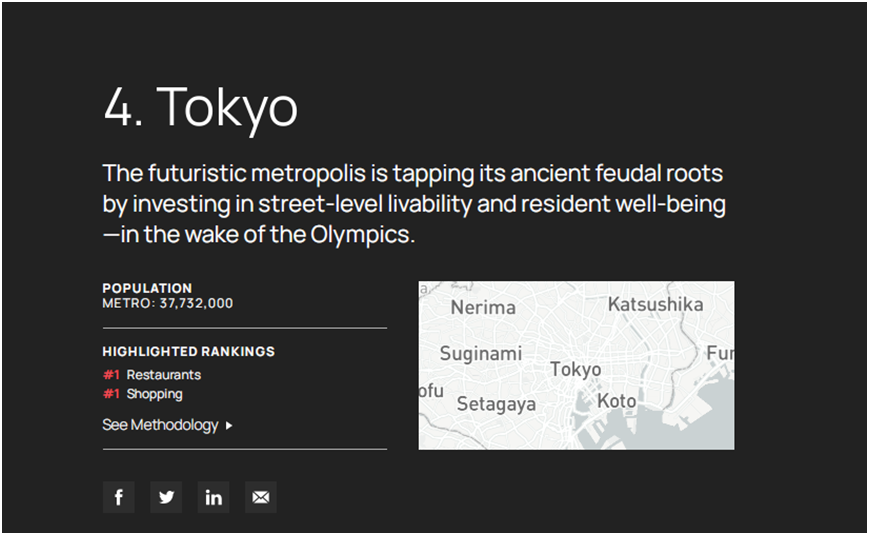The height and width of the screenshot is (535, 869).
Task: Click the Tokyo map thumbnail
Action: pos(576,365)
